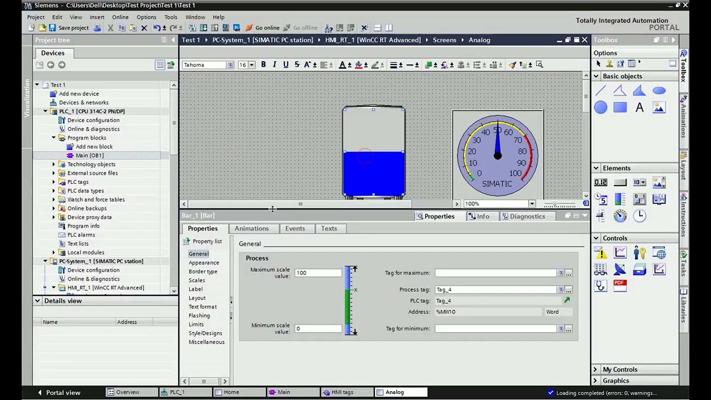This screenshot has height=400, width=711.
Task: Select the Graphic view object
Action: [659, 107]
